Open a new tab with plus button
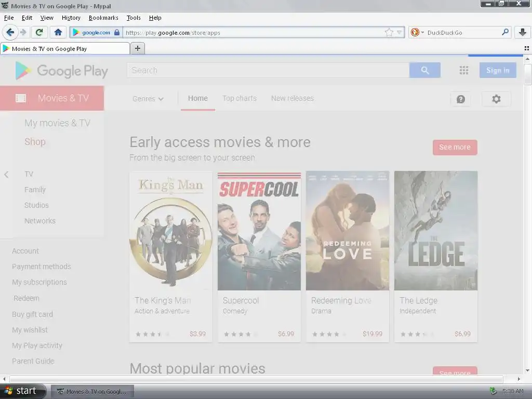This screenshot has width=532, height=399. (137, 48)
